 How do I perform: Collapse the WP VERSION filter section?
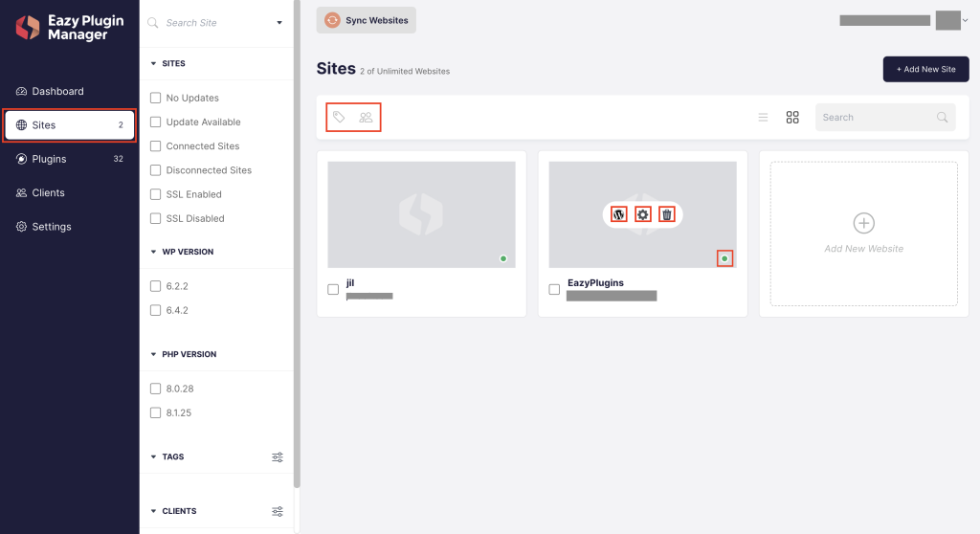click(154, 252)
